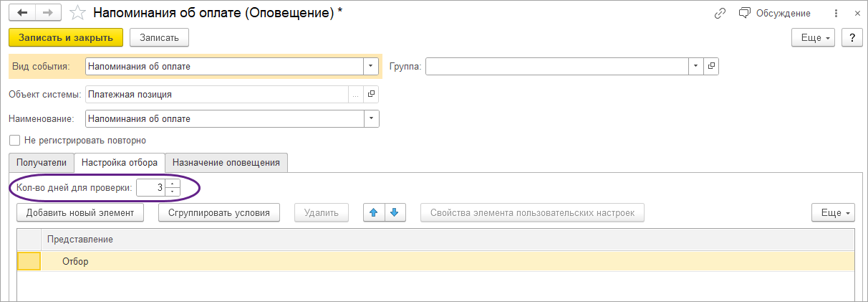The width and height of the screenshot is (868, 302).
Task: Switch to the Назначение оповещения tab
Action: [226, 163]
